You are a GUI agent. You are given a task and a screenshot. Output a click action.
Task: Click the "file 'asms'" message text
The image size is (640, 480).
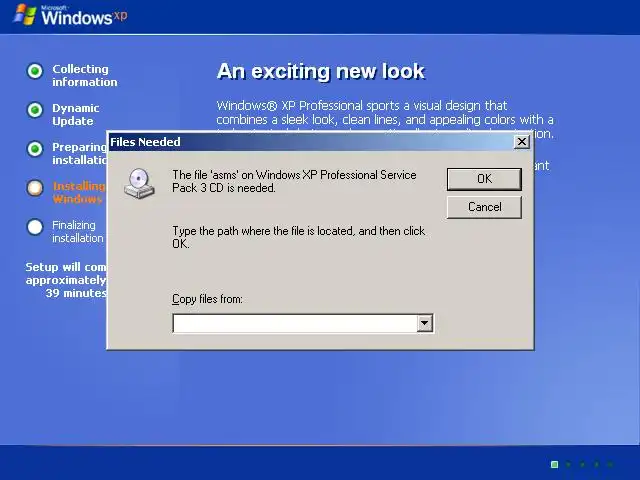point(294,181)
